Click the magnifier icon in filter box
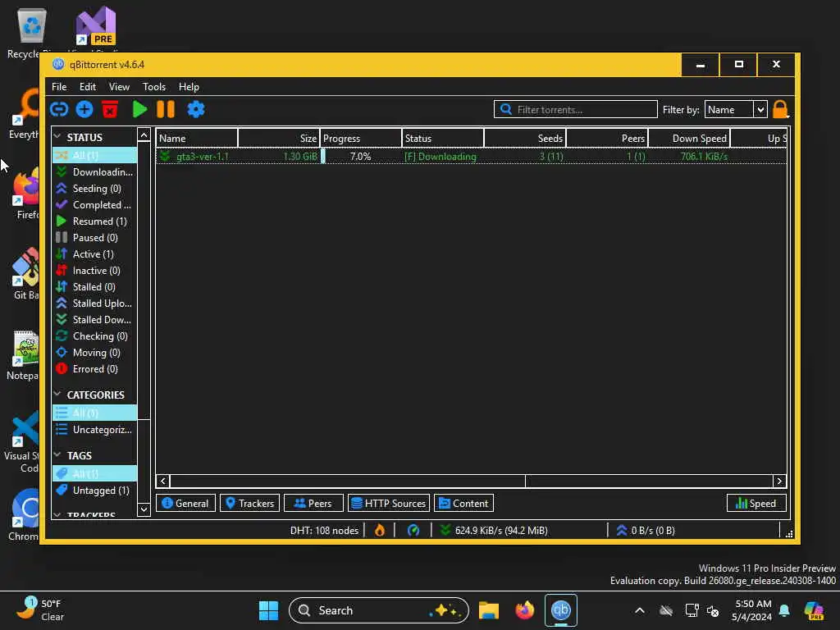This screenshot has height=630, width=840. pyautogui.click(x=505, y=109)
